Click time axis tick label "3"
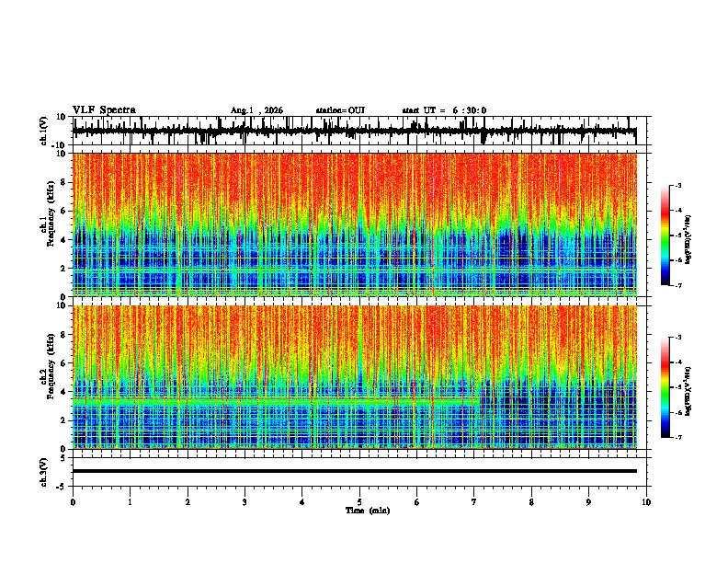 click(x=245, y=502)
